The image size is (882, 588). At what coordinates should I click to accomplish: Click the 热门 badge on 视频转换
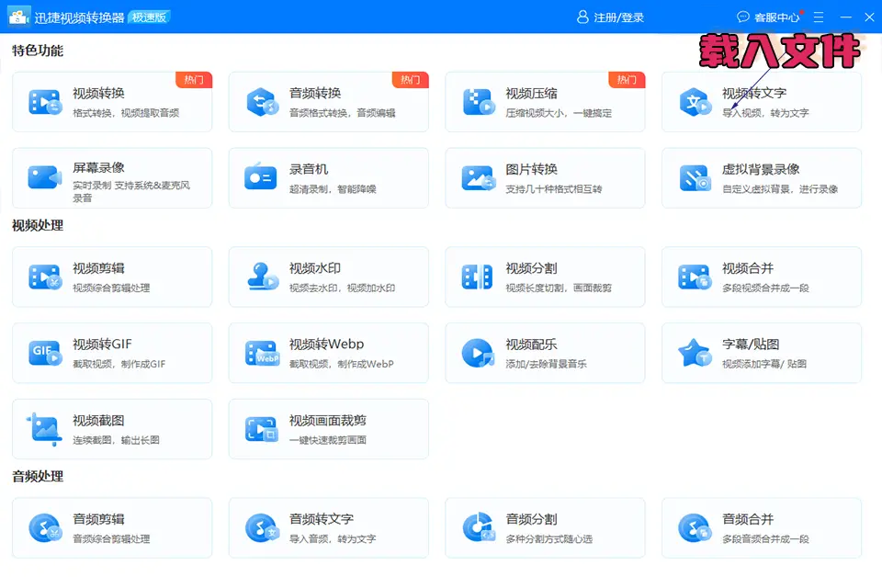194,80
